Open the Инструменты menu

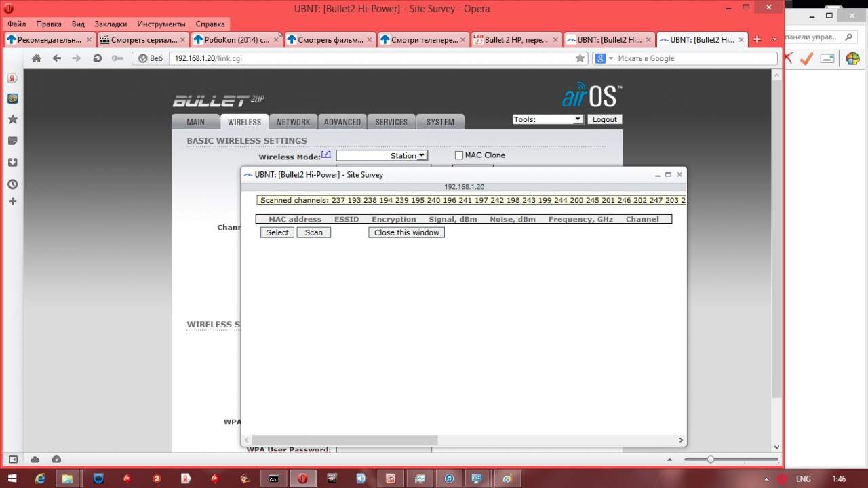[x=161, y=24]
